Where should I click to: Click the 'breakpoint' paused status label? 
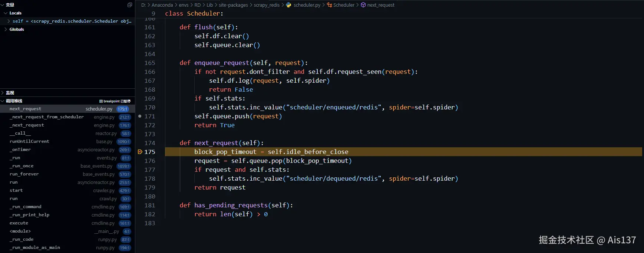coord(115,101)
